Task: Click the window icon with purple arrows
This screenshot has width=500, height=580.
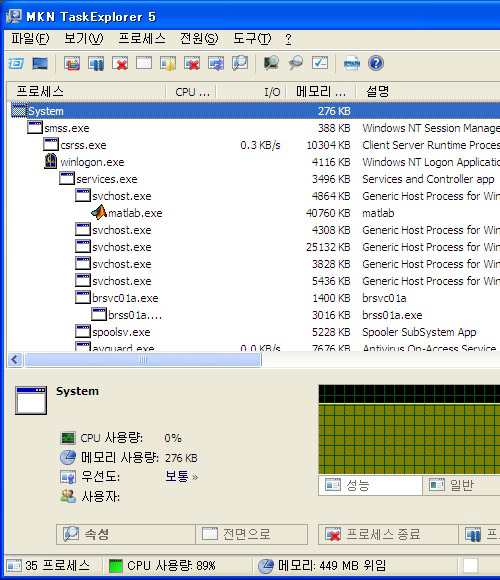Action: click(216, 63)
